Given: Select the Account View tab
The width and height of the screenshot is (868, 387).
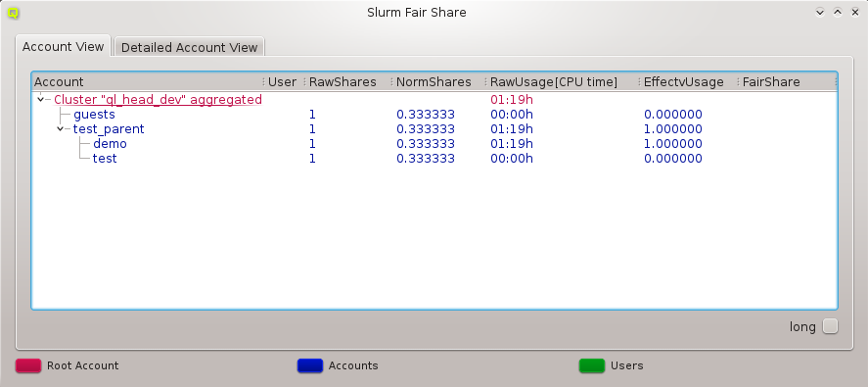Looking at the screenshot, I should [x=63, y=46].
